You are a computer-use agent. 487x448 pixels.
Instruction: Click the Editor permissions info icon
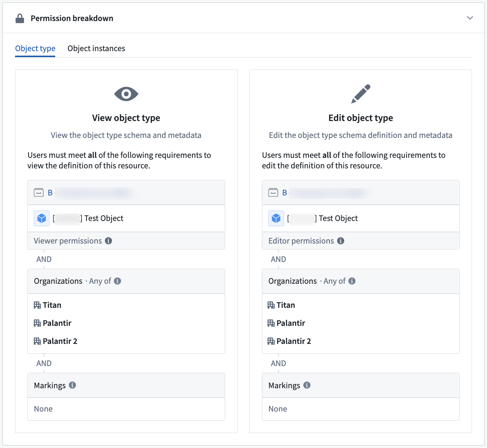click(x=341, y=241)
